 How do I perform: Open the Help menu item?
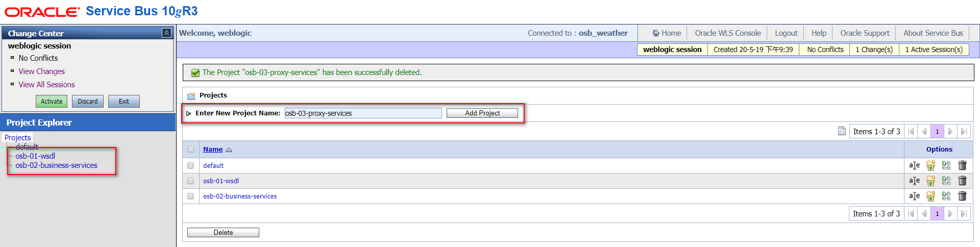coord(819,33)
